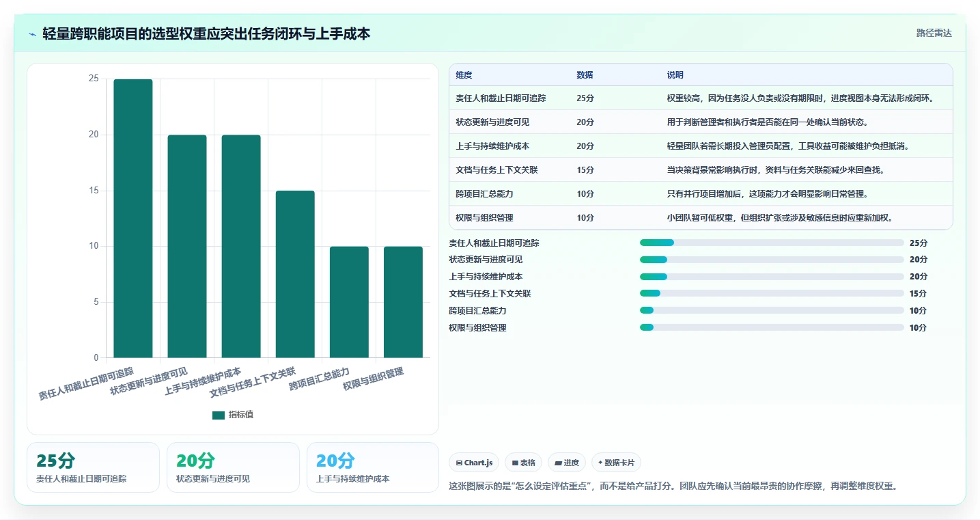Screen dimensions: 980x520
Task: Select table cell 权限与组织管理
Action: [484, 218]
